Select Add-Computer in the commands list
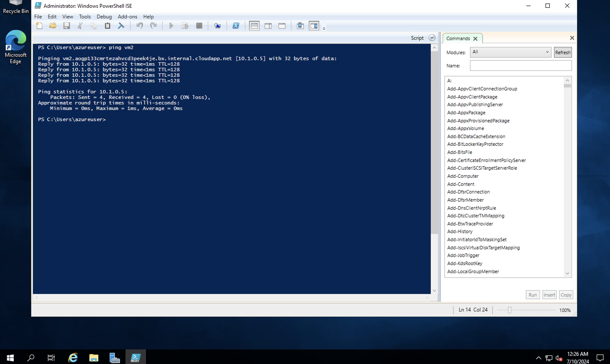The image size is (610, 364). pyautogui.click(x=463, y=176)
